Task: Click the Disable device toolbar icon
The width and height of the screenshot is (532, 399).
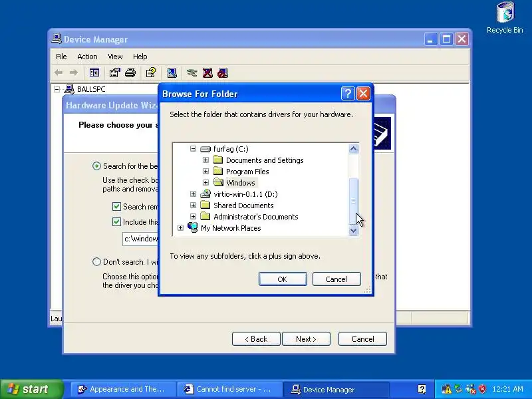Action: pos(223,72)
